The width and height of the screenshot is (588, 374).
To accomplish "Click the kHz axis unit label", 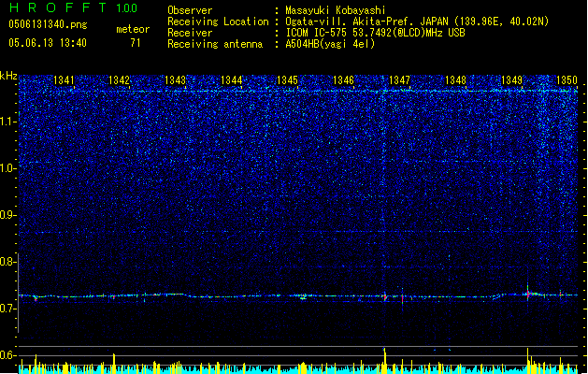I will (x=8, y=76).
